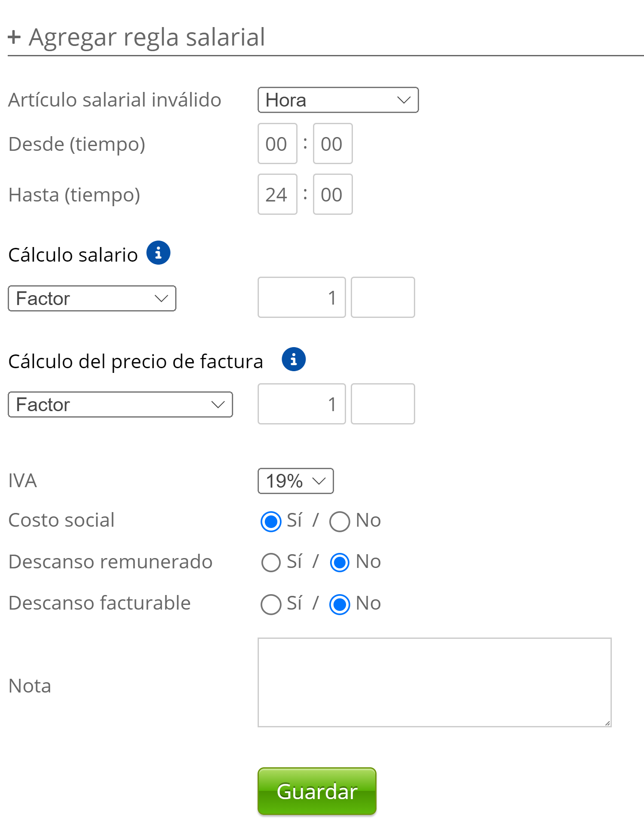Choose No for Descanso remunerado
The image size is (644, 830).
(x=340, y=562)
